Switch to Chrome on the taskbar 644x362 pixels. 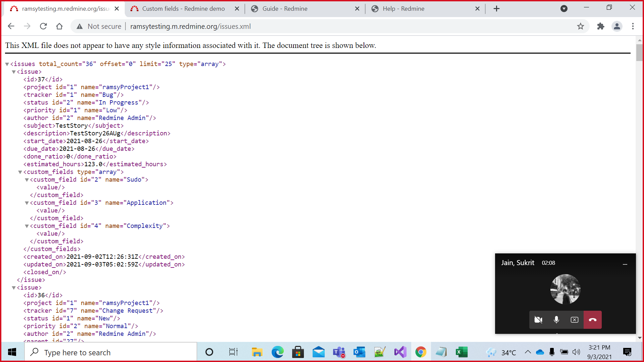point(421,352)
